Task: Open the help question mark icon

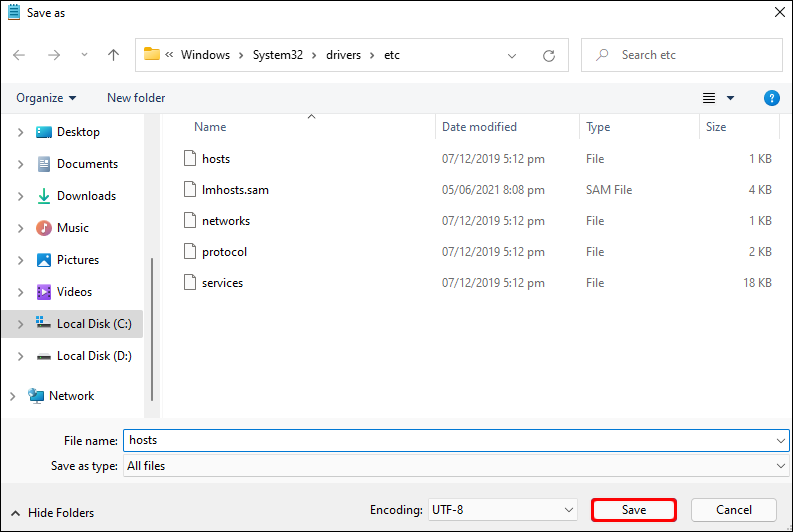Action: [771, 98]
